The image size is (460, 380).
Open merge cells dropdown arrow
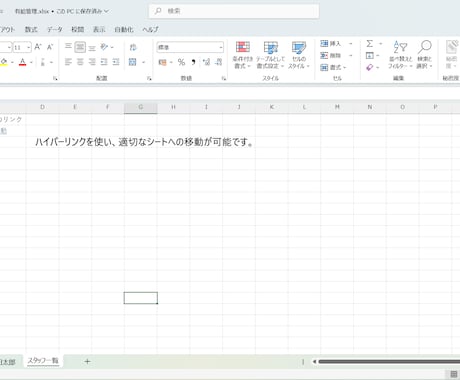coord(144,62)
